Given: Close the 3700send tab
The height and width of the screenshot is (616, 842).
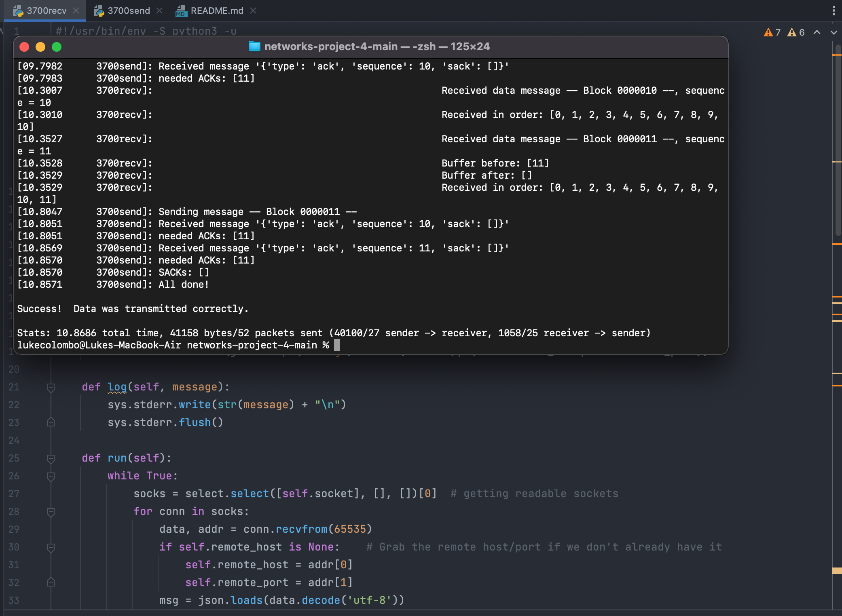Looking at the screenshot, I should click(160, 11).
